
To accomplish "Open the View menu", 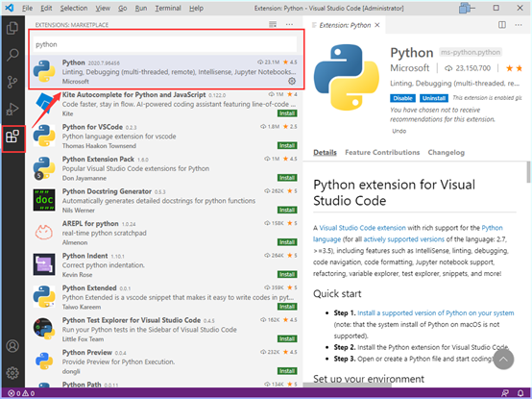I will [x=103, y=8].
